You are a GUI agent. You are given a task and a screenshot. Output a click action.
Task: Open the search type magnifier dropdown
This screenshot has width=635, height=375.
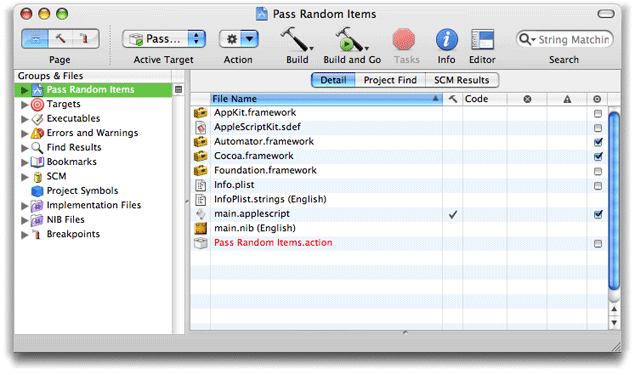point(527,39)
